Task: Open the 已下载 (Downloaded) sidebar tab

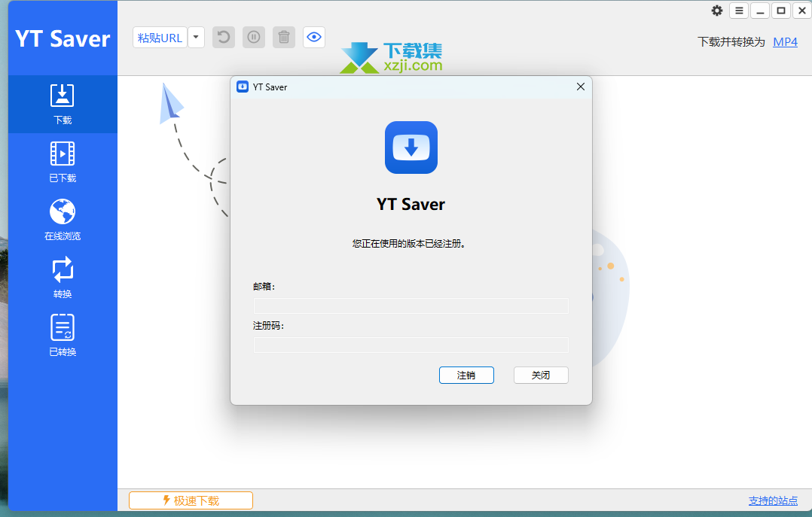Action: coord(63,162)
